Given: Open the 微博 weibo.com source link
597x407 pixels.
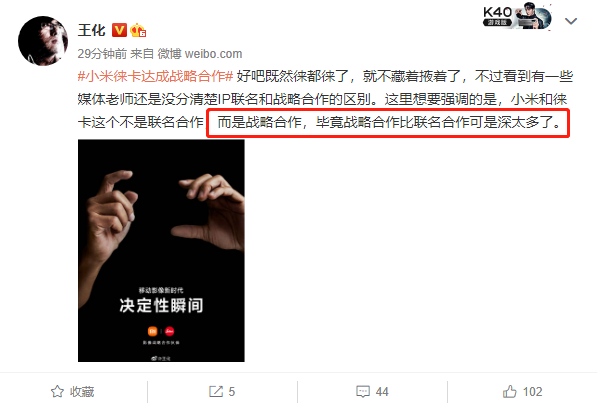Looking at the screenshot, I should click(x=200, y=54).
